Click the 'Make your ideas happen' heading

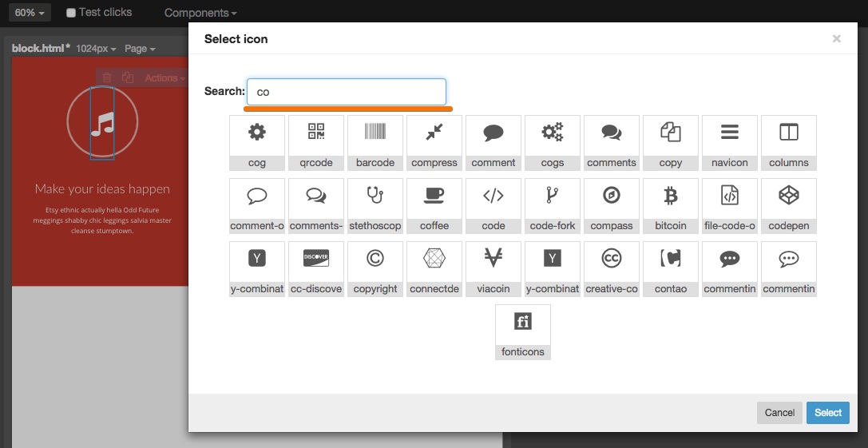(102, 188)
